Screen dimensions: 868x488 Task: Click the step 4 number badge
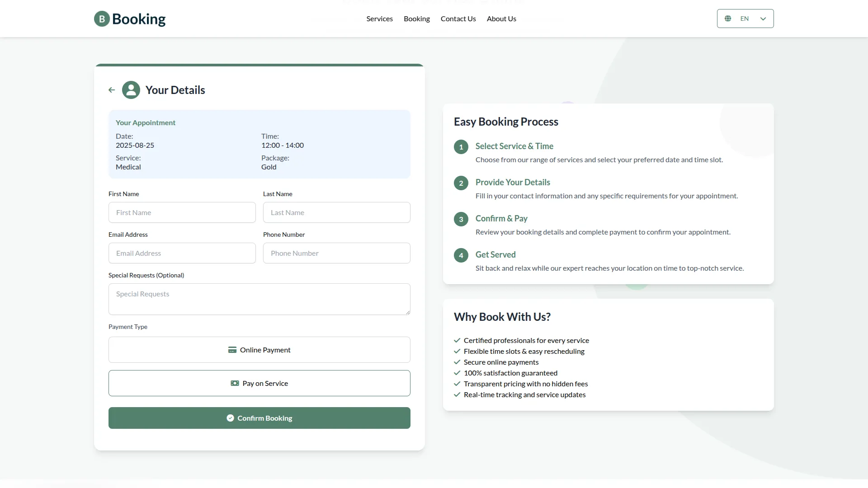[461, 255]
